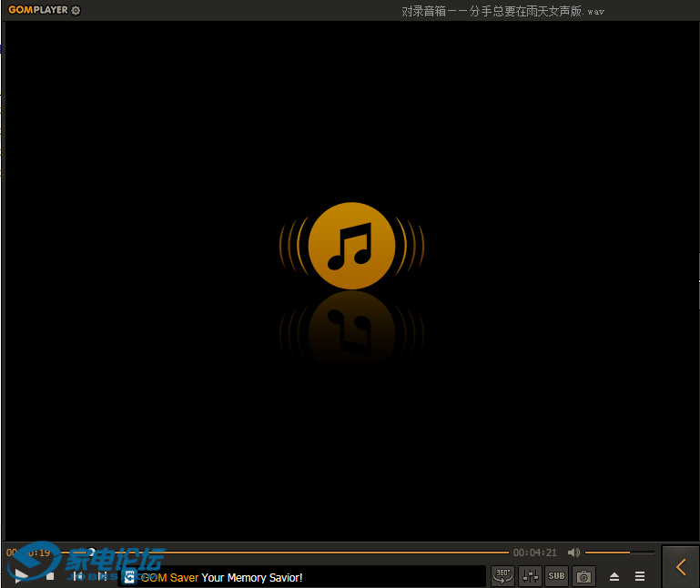Expand the side panel with orange chevron
This screenshot has width=700, height=588.
coord(681,566)
